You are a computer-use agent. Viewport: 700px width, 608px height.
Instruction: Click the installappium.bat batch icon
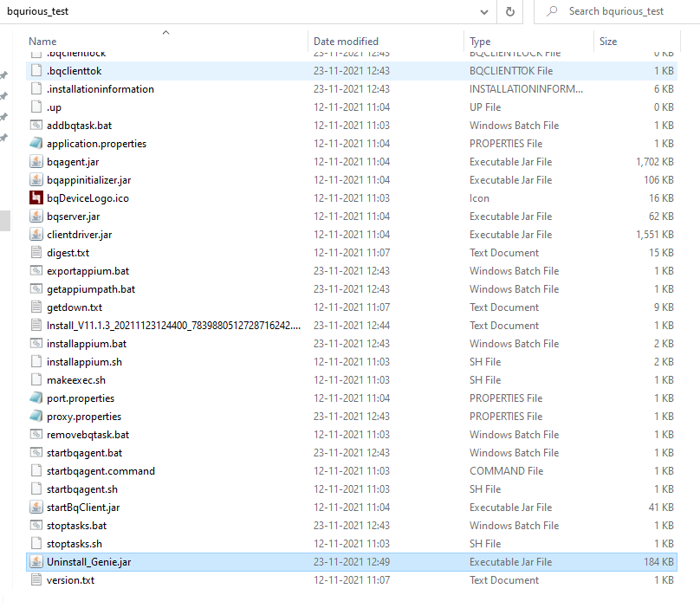36,344
